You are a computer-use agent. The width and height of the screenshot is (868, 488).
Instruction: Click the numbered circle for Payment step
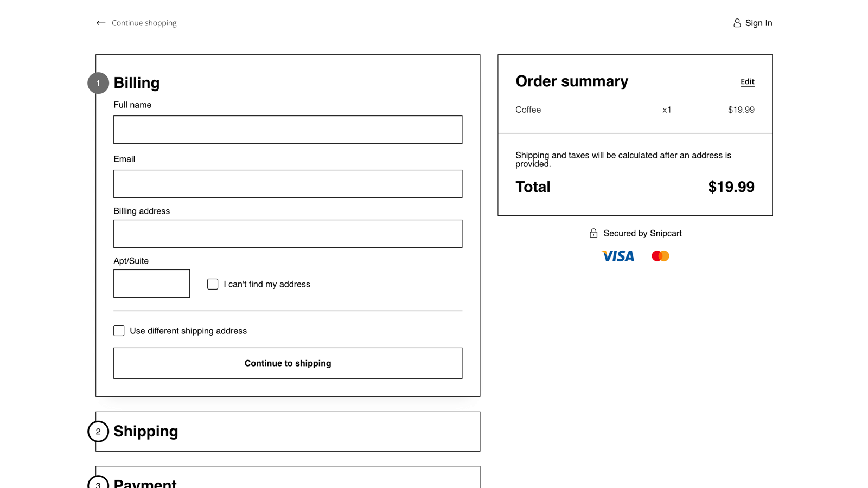[x=98, y=484]
